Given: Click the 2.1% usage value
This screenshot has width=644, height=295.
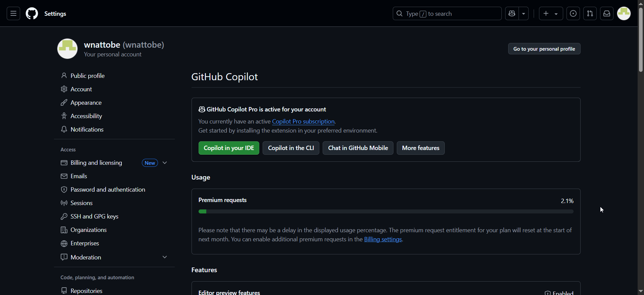Looking at the screenshot, I should click(567, 201).
